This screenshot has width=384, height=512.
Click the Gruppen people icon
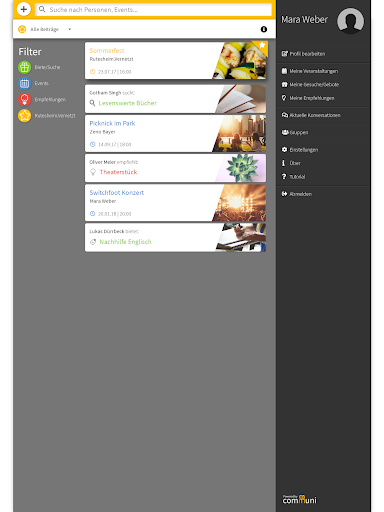pyautogui.click(x=285, y=132)
